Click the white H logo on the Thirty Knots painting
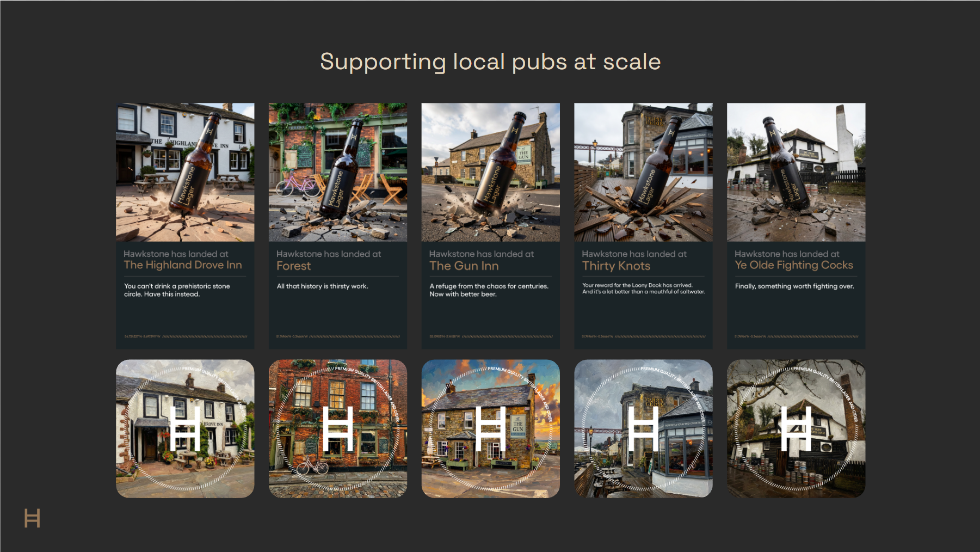This screenshot has width=980, height=552. 643,428
